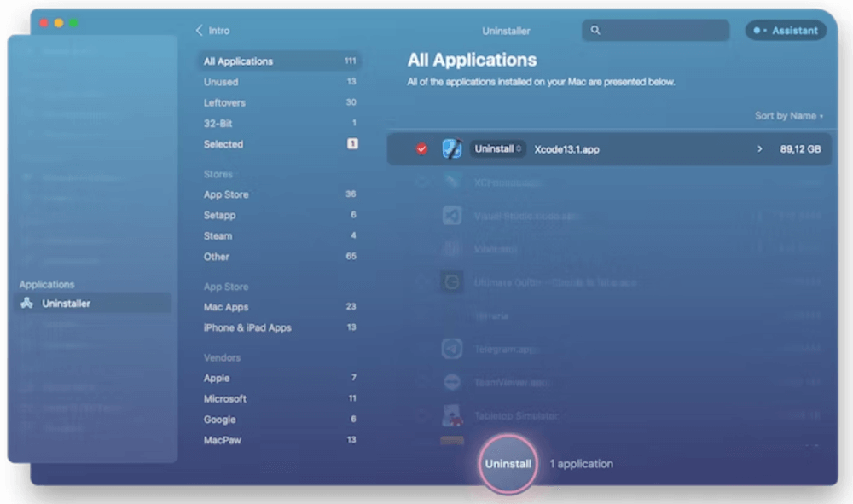853x504 pixels.
Task: Click the 89,12 GB size value
Action: point(800,149)
